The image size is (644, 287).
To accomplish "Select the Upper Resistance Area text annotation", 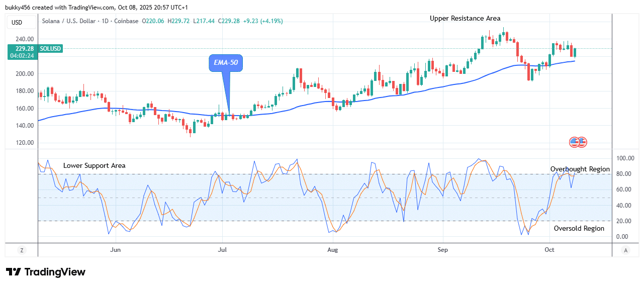I will (465, 19).
